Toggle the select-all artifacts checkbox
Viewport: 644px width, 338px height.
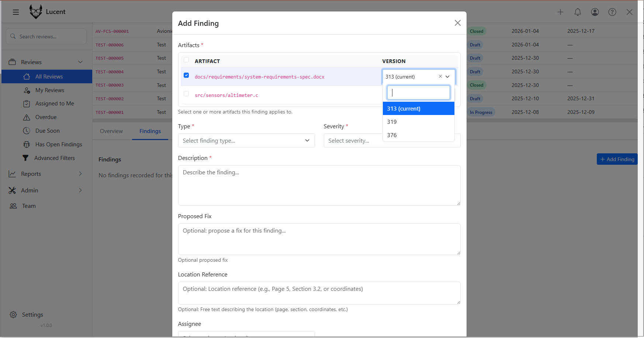point(186,60)
